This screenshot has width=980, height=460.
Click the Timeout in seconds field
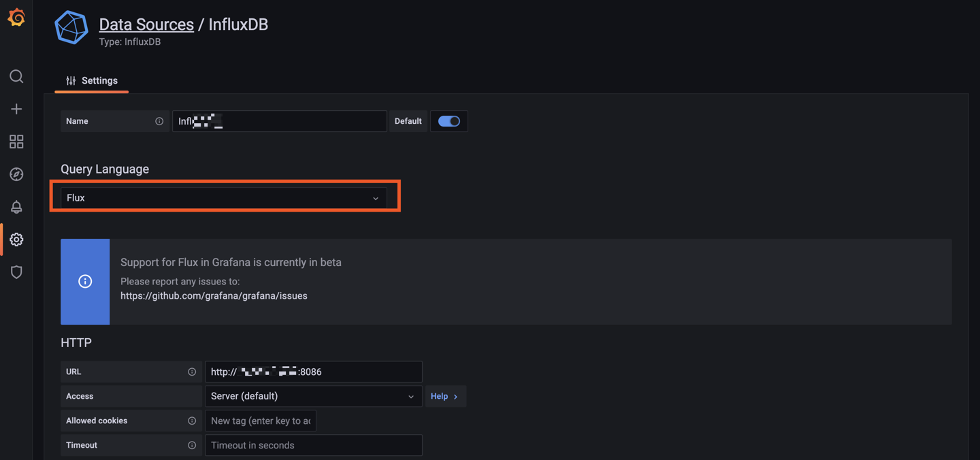313,445
